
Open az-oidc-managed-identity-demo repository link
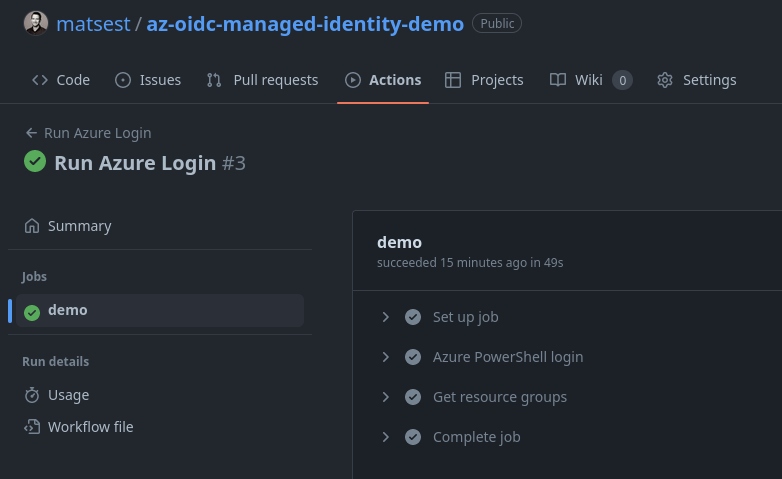pyautogui.click(x=305, y=23)
